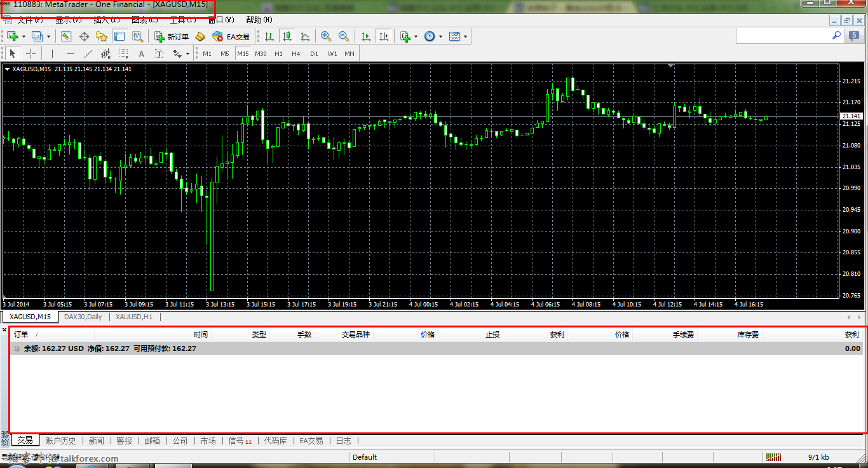Screen dimensions: 868x468
Task: Toggle auto scroll chart icon
Action: 365,36
